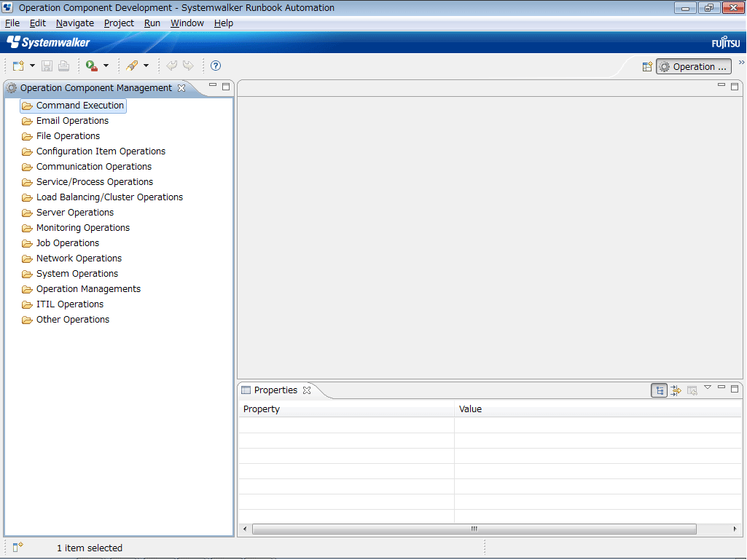Minimize the Properties panel

[721, 387]
